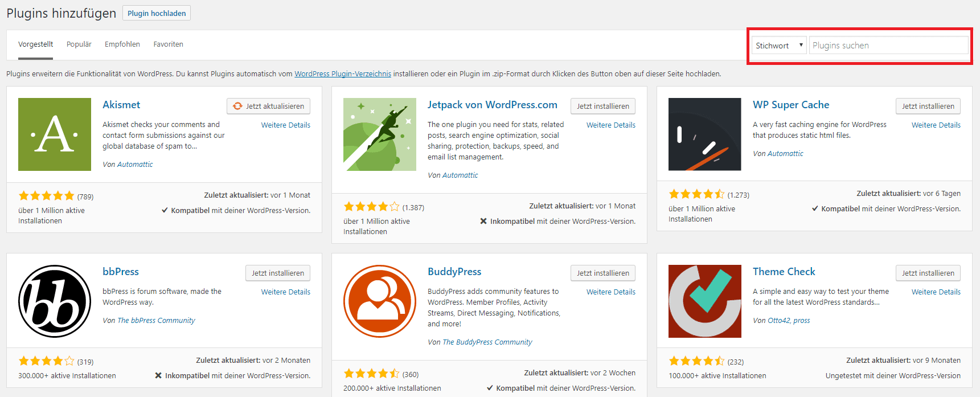Open the WP Super Cache plugin icon
The height and width of the screenshot is (397, 980).
point(704,134)
